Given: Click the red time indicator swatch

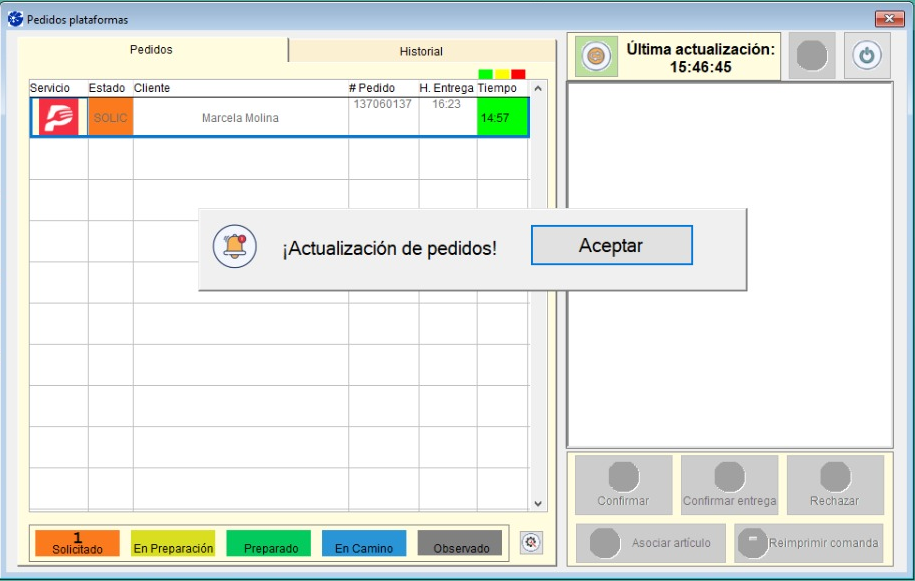Looking at the screenshot, I should (518, 74).
